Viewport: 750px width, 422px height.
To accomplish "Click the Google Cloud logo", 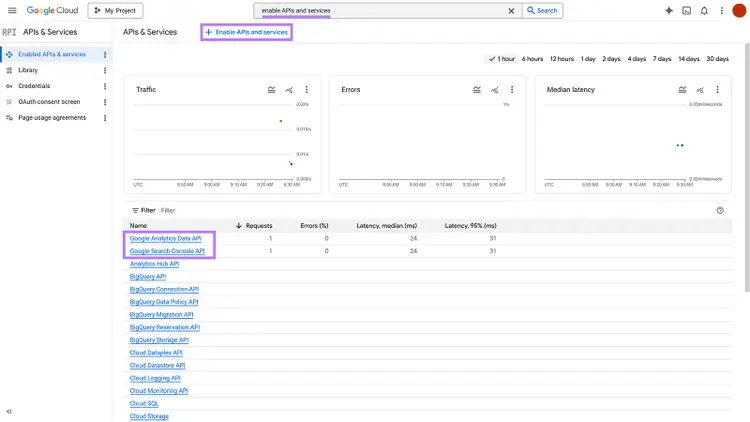I will coord(52,10).
